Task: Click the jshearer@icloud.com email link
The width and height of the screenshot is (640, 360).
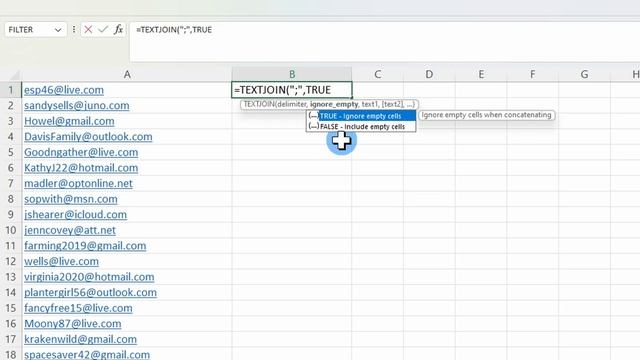Action: tap(76, 215)
